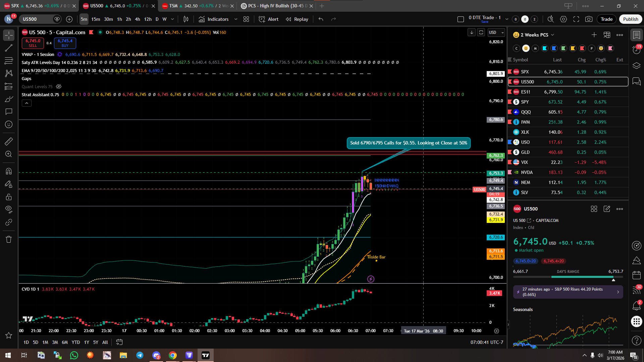Screen dimensions: 644x362
Task: Take a chart snapshot with camera icon
Action: point(589,19)
